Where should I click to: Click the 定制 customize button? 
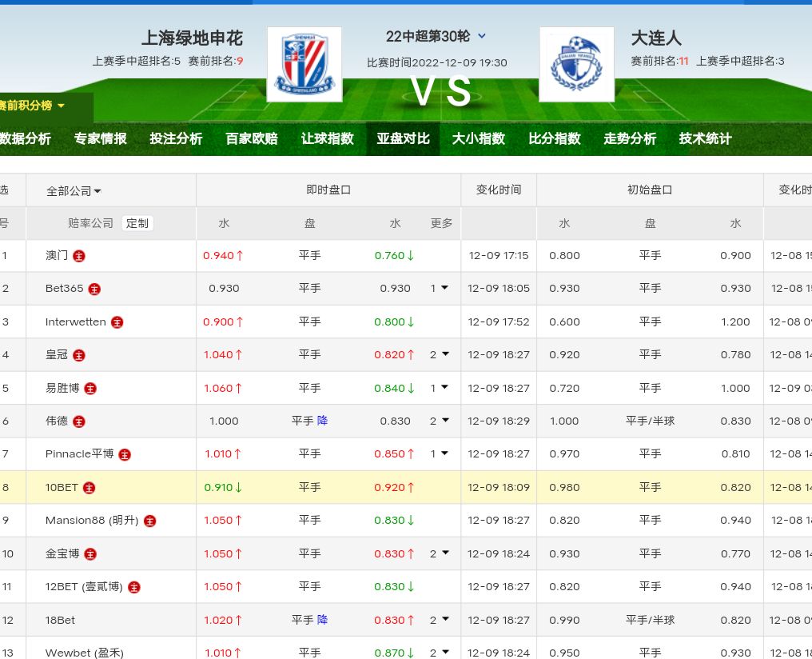tap(137, 223)
